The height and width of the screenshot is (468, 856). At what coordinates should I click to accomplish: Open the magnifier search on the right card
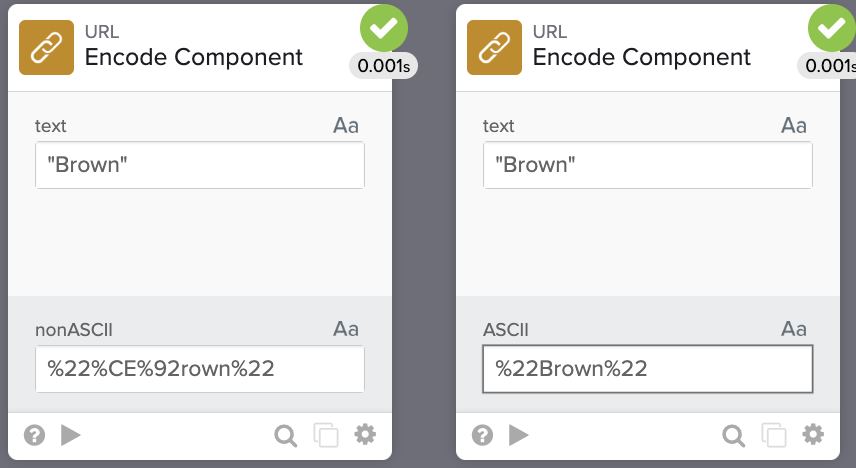734,435
